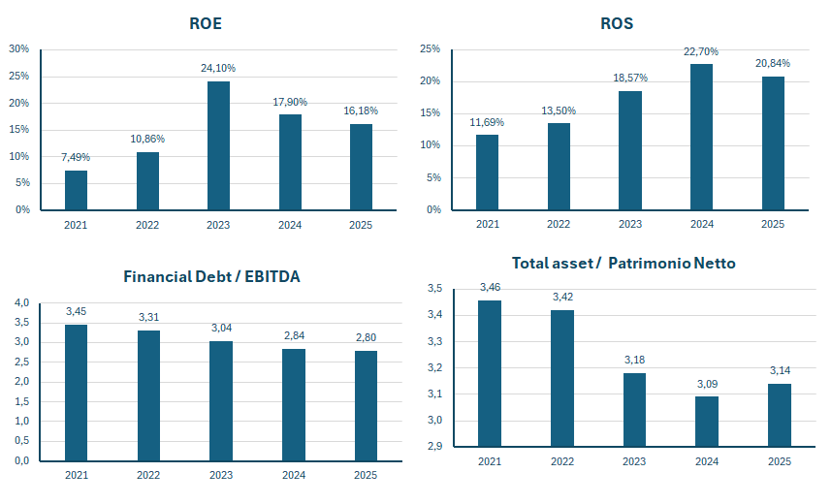Click the 2023 axis label in ROE chart
This screenshot has width=831, height=504.
tap(218, 225)
